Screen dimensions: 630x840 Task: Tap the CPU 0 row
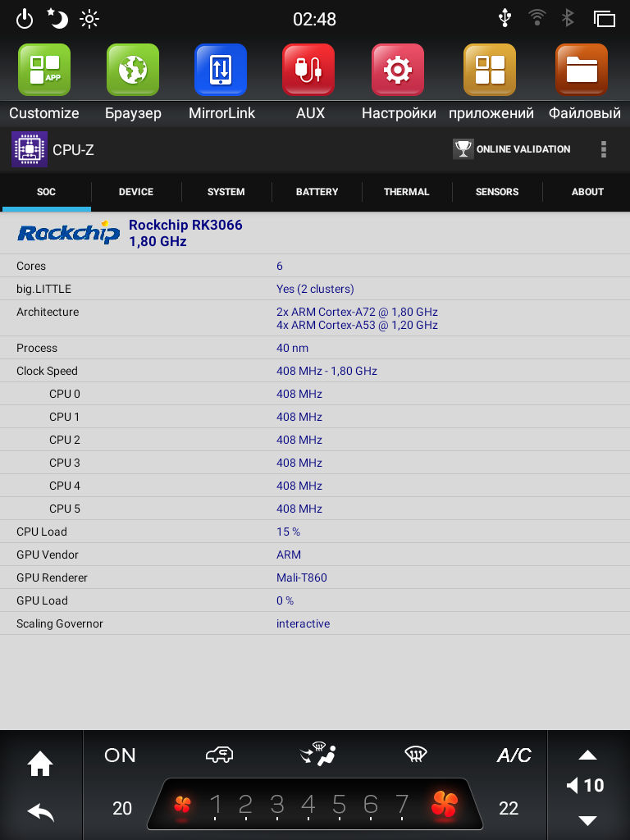tap(315, 394)
